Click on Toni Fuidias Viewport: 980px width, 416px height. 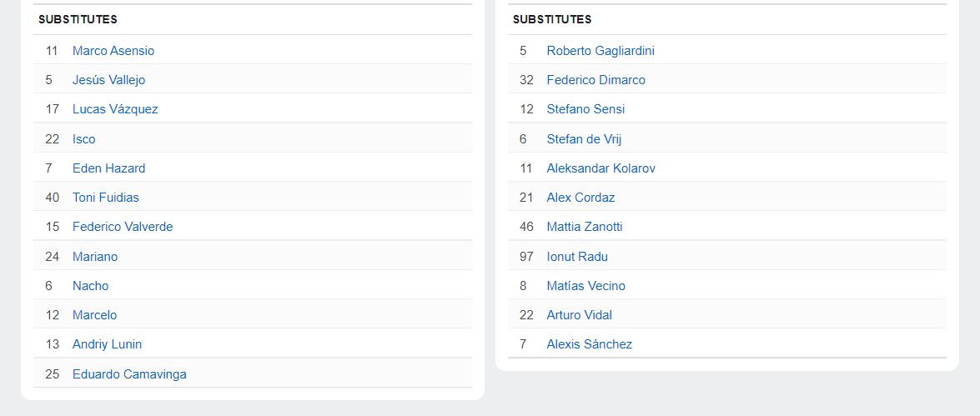(106, 198)
